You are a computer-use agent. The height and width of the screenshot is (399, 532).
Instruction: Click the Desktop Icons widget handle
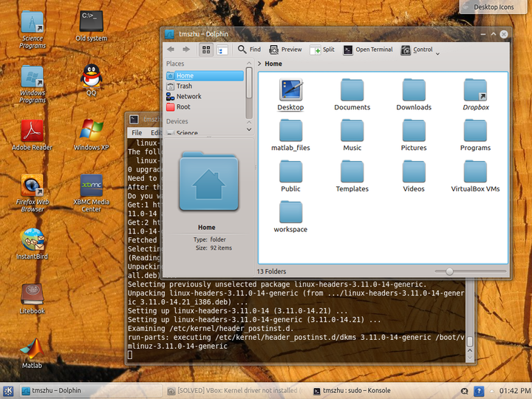pos(494,7)
